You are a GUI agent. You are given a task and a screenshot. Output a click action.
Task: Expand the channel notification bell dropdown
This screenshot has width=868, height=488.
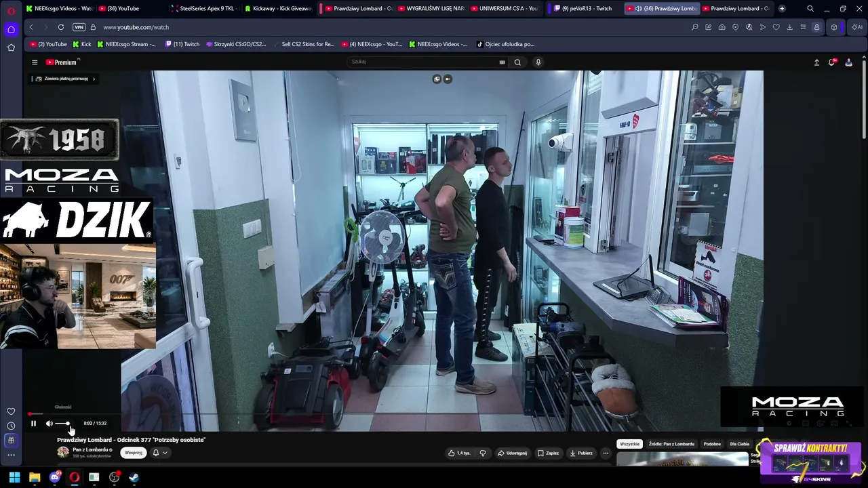pos(160,453)
